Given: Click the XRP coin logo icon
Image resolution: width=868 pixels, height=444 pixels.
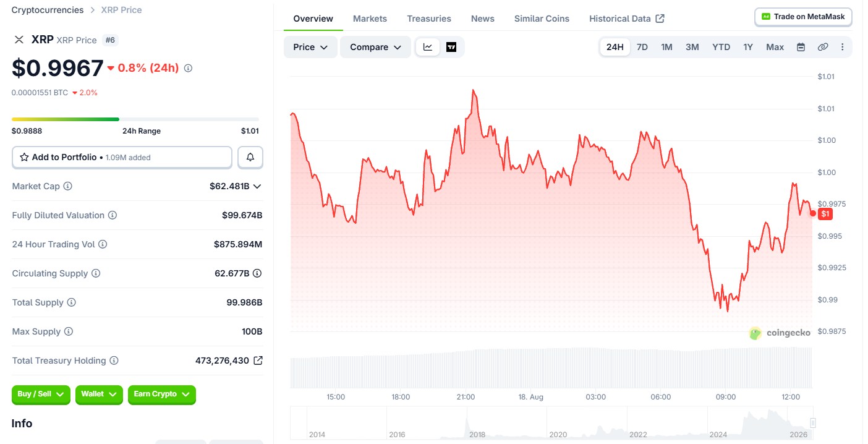Looking at the screenshot, I should (19, 40).
